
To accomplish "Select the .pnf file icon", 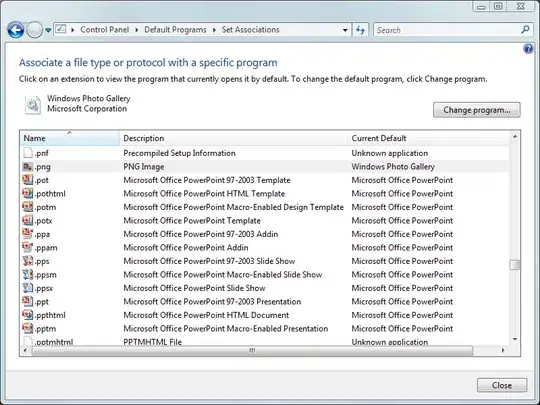I will point(28,153).
